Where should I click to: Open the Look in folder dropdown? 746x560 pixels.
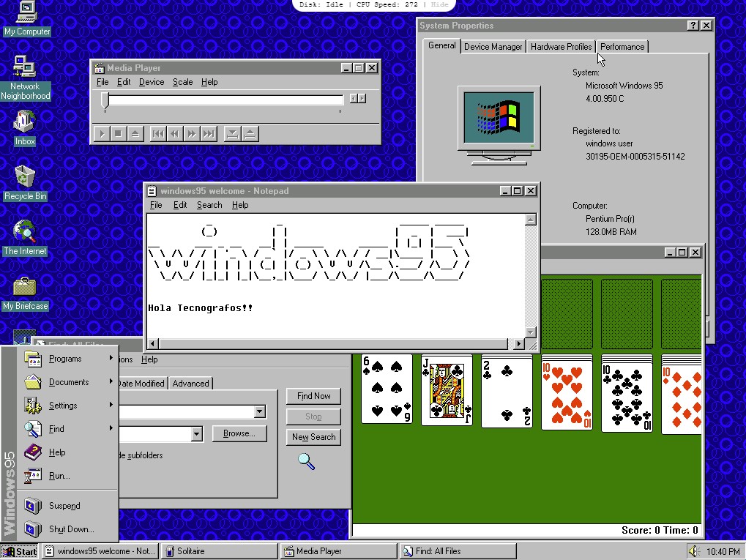pyautogui.click(x=196, y=434)
